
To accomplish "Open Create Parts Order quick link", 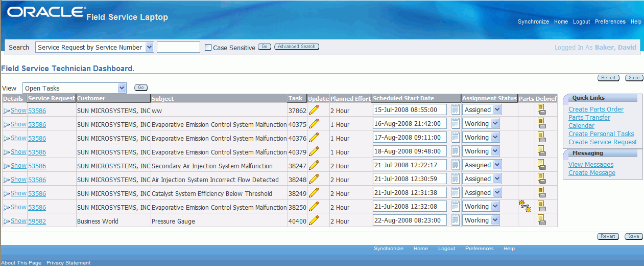I will coord(596,109).
